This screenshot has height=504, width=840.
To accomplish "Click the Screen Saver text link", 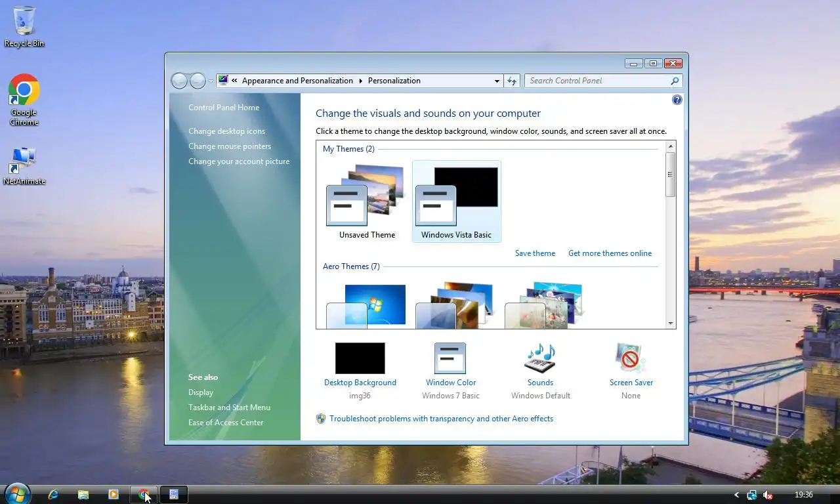I will 631,383.
